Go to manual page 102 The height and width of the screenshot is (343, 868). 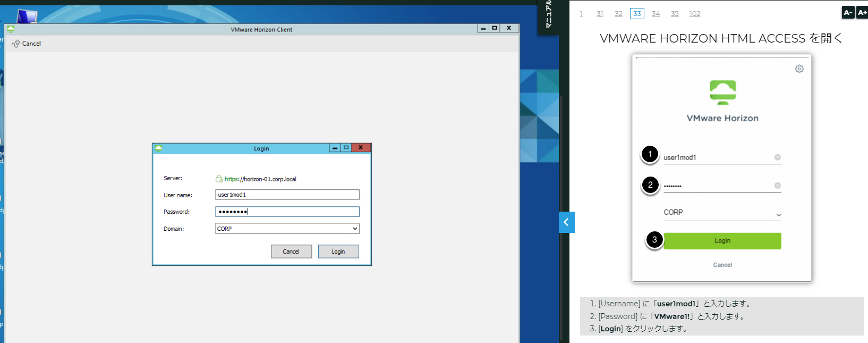click(x=695, y=14)
